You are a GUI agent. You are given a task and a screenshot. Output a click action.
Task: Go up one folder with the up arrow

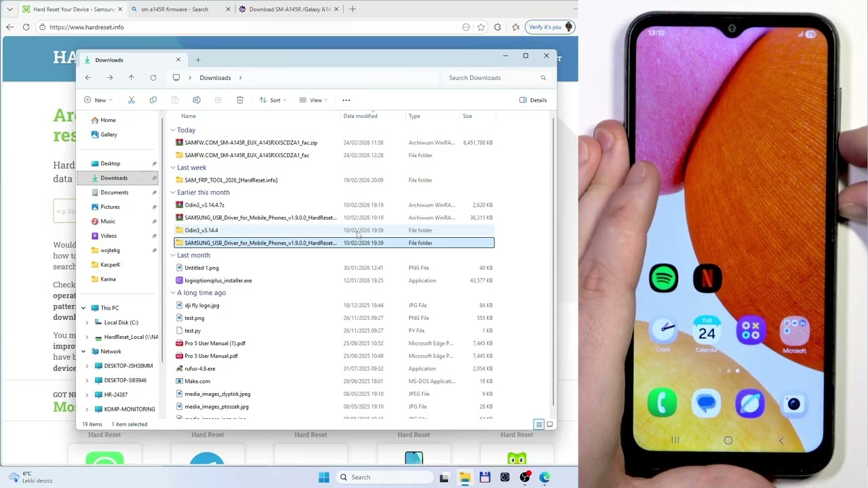[x=132, y=78]
